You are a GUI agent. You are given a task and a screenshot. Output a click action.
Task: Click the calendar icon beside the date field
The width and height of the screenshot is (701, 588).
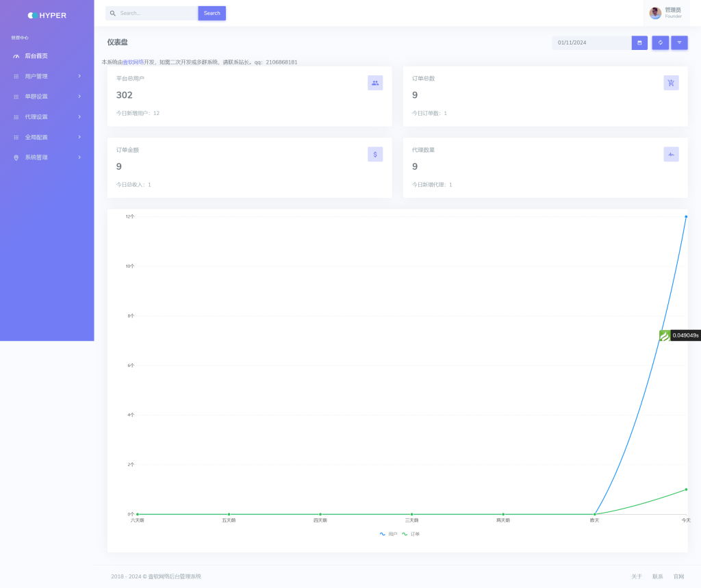coord(639,42)
